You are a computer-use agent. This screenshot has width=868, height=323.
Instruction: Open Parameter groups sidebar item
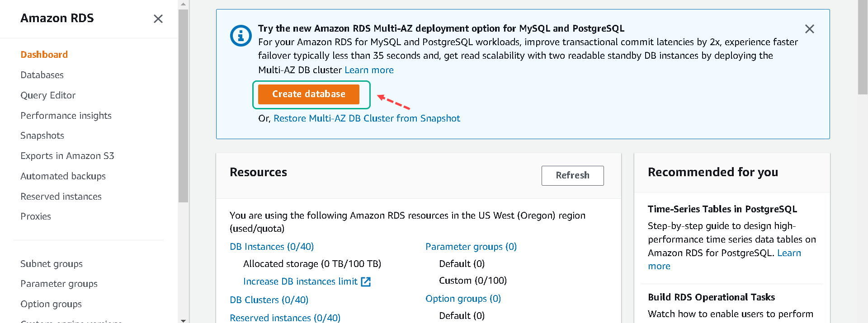(59, 284)
